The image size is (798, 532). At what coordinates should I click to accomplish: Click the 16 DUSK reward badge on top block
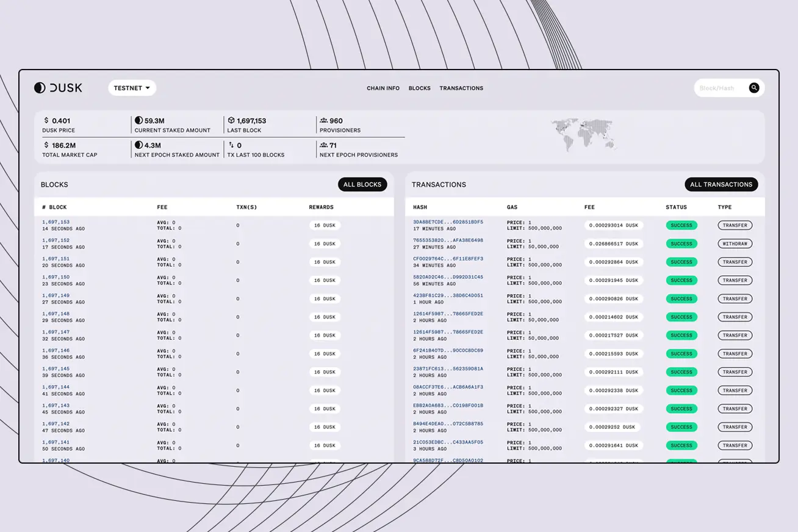coord(325,225)
